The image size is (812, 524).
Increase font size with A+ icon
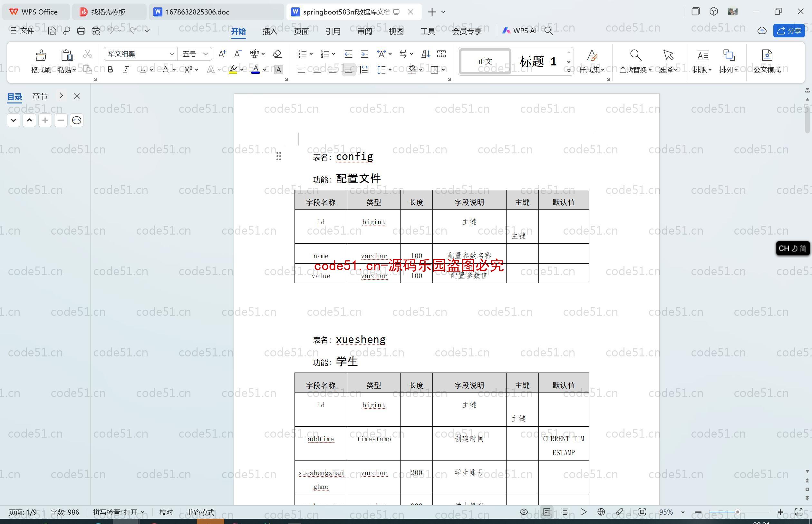(x=222, y=54)
